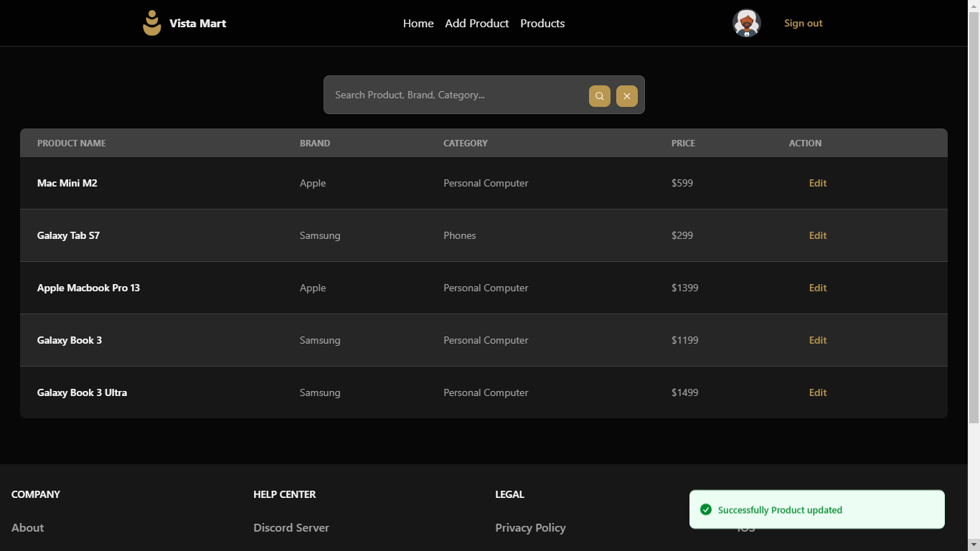Select the Apple Macbook Pro 13 name
This screenshot has width=980, height=551.
(x=88, y=288)
